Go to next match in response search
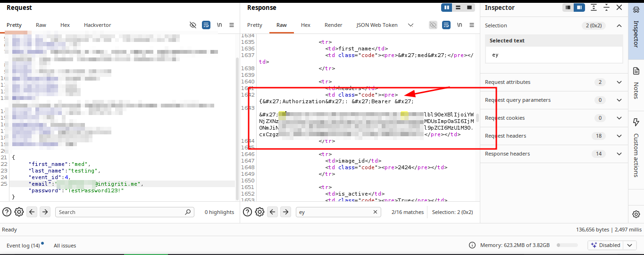This screenshot has width=644, height=255. 285,212
